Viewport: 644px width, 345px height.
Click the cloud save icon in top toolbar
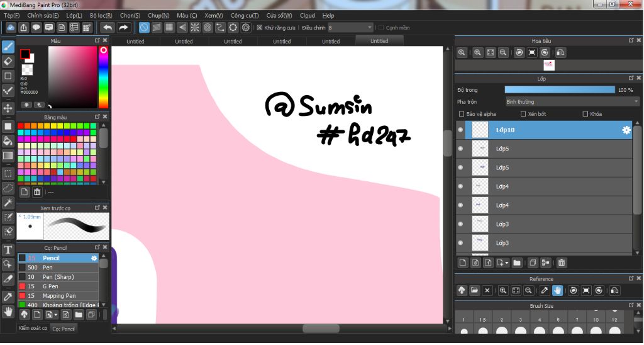pyautogui.click(x=11, y=28)
